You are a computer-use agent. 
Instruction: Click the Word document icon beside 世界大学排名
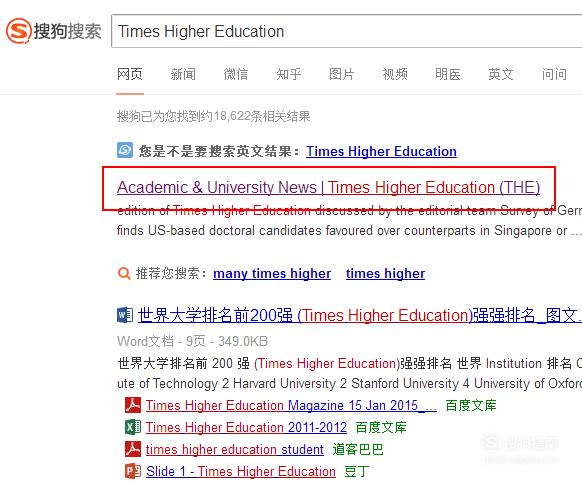pyautogui.click(x=125, y=315)
